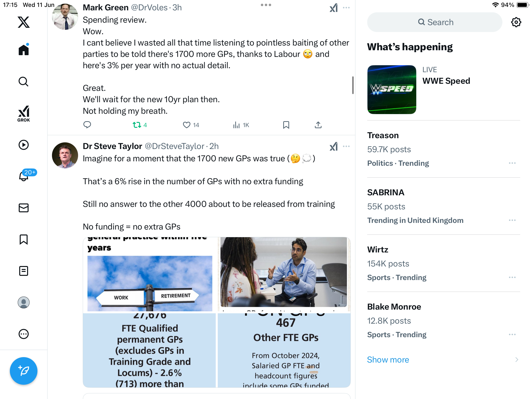Open notifications bell with 20+ badge
Image resolution: width=532 pixels, height=399 pixels.
(x=24, y=176)
